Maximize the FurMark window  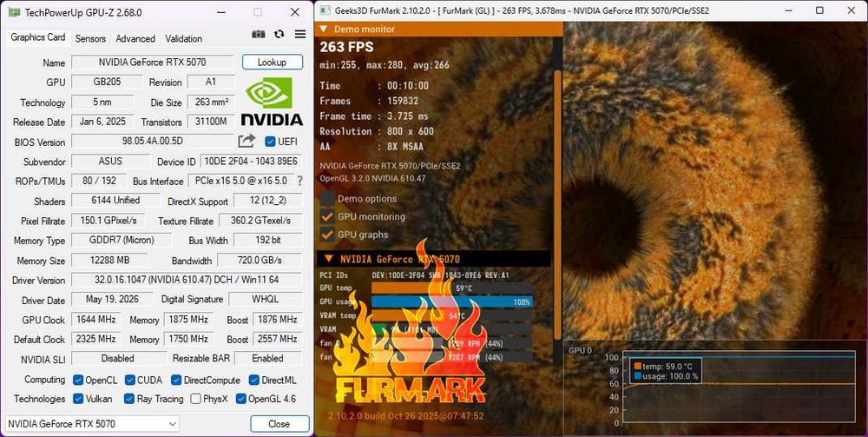(820, 10)
